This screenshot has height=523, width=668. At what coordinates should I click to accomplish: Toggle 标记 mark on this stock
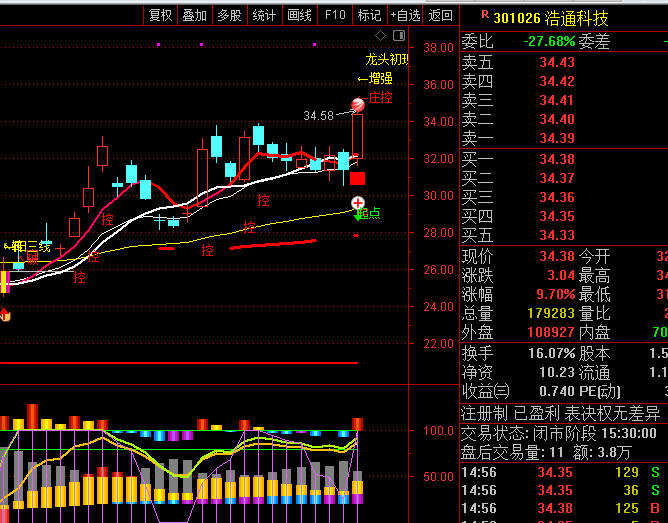pyautogui.click(x=369, y=15)
